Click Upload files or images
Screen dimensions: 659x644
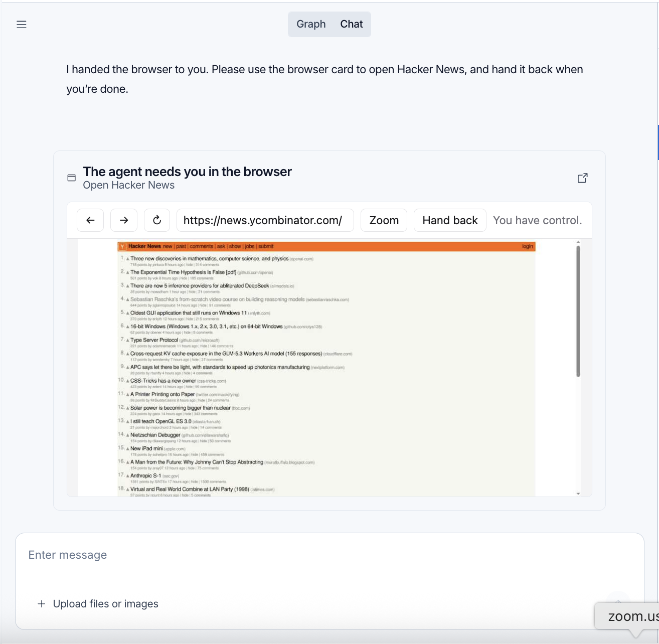click(98, 604)
